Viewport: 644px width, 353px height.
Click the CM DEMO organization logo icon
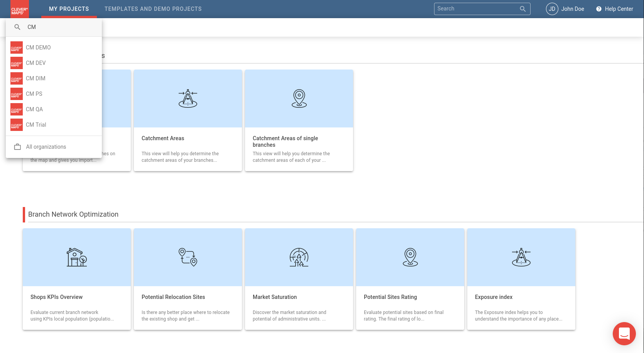point(17,48)
